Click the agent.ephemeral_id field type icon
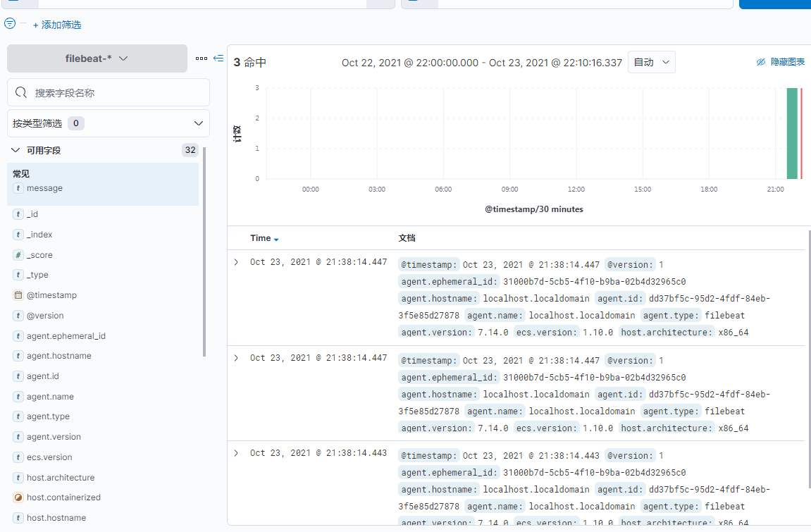This screenshot has height=532, width=811. [18, 336]
